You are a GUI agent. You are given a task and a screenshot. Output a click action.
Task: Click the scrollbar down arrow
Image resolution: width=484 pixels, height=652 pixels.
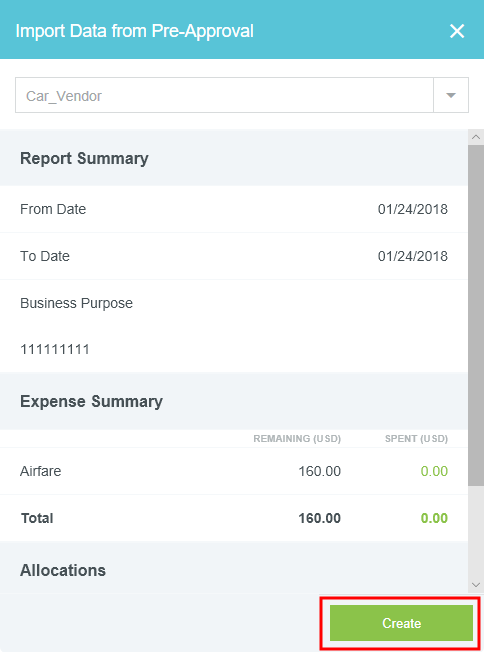476,585
